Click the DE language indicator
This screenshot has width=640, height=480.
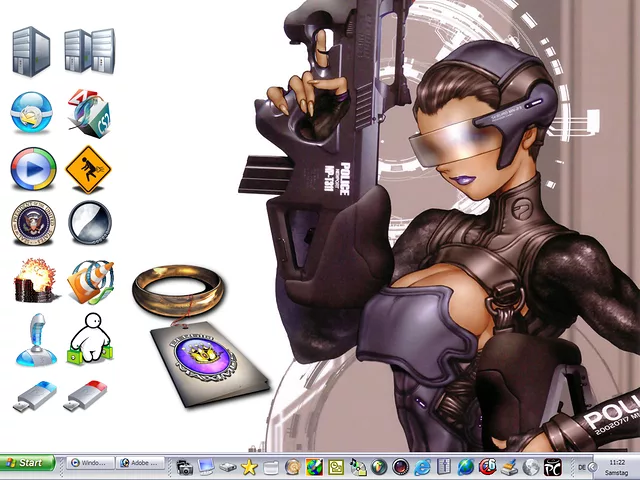582,467
